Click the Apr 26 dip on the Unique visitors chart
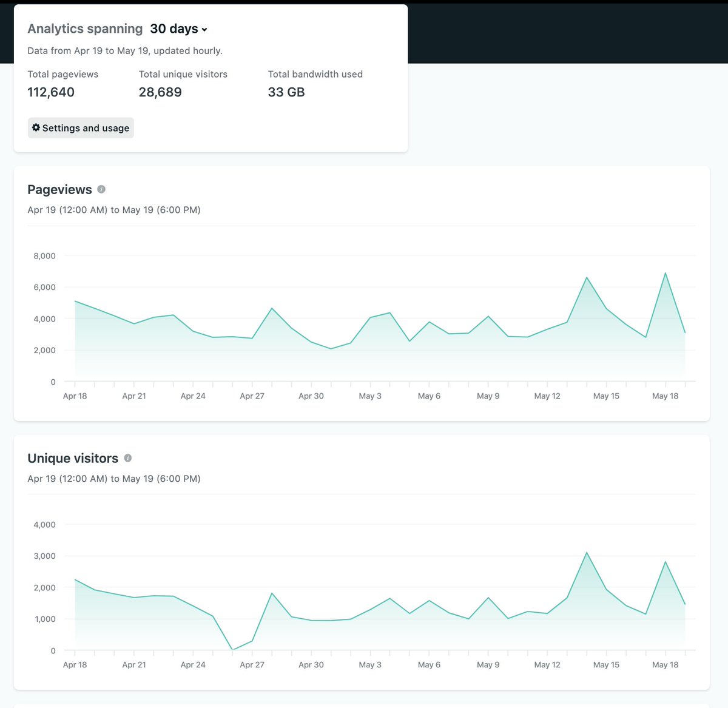This screenshot has height=708, width=728. pyautogui.click(x=232, y=649)
